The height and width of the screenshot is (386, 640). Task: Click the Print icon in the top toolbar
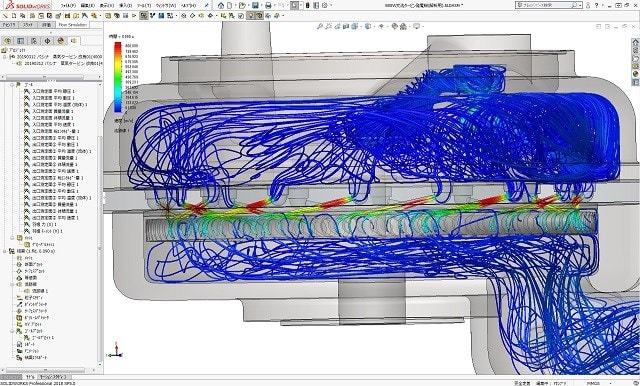268,5
